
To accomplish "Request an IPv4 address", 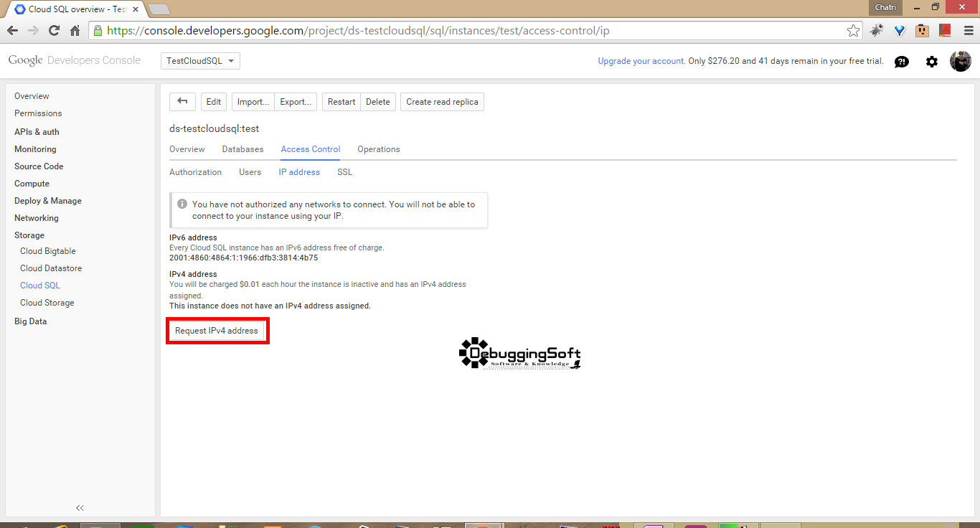I will pos(217,330).
